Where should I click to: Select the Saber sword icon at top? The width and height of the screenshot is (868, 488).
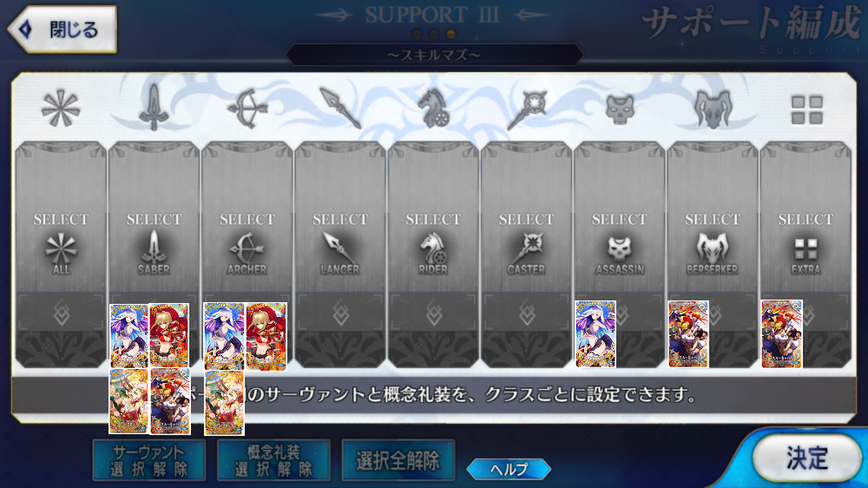point(154,108)
